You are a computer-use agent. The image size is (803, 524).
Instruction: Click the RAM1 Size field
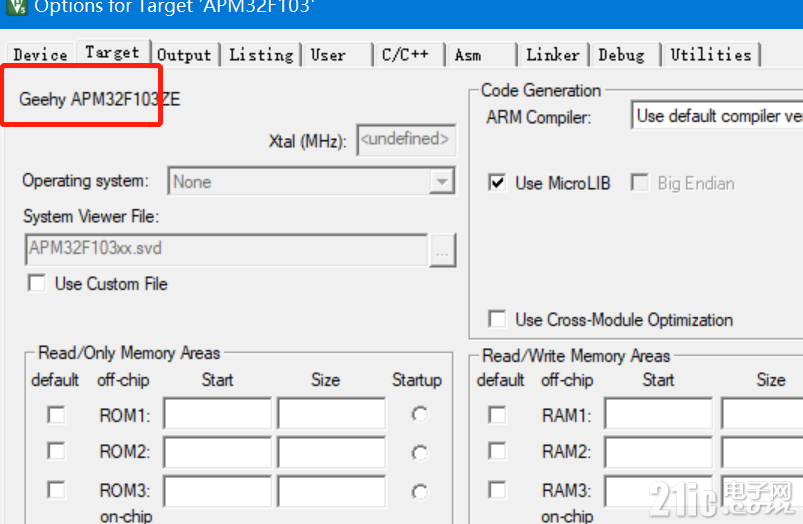[x=762, y=413]
